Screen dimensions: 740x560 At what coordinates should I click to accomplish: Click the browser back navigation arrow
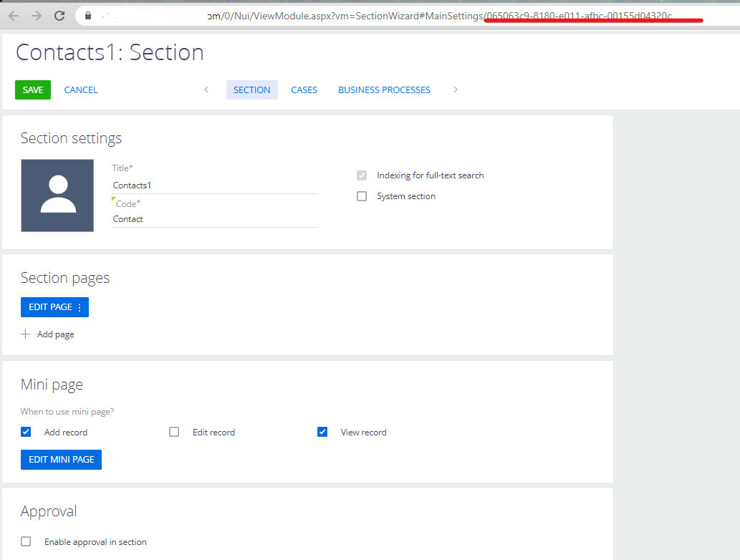click(x=13, y=15)
